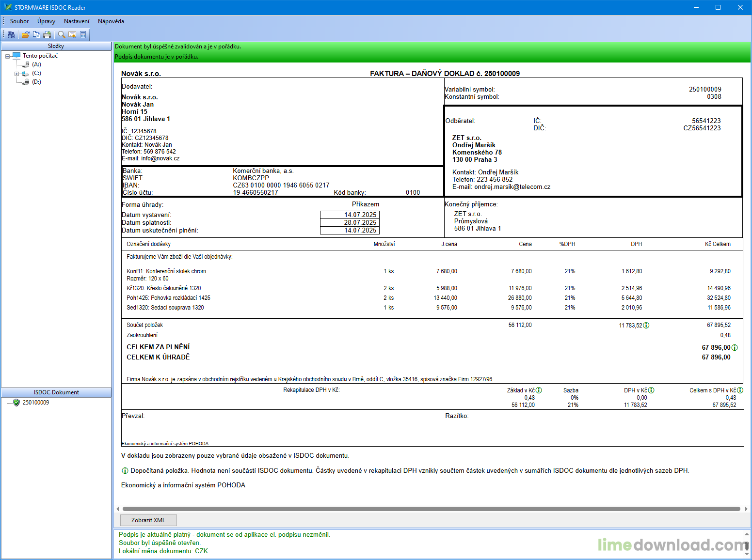
Task: Click the horizontal scrollbar under the document
Action: tap(431, 509)
